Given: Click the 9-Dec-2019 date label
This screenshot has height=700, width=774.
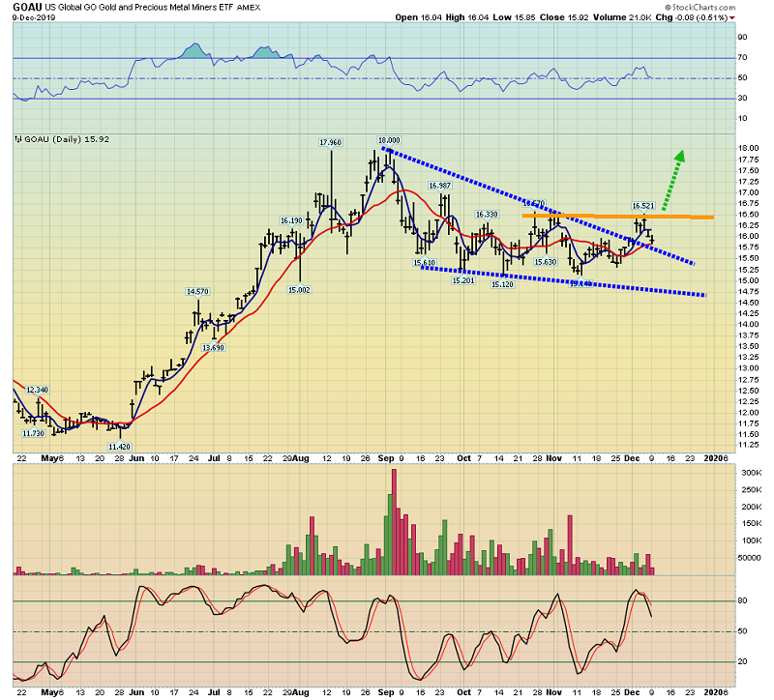Looking at the screenshot, I should pos(34,17).
